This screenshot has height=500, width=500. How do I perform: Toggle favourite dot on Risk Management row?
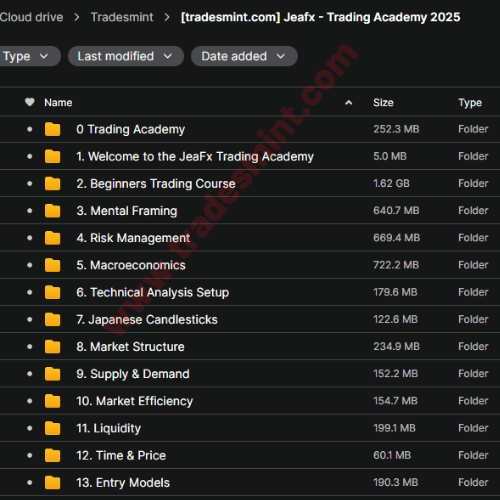30,238
